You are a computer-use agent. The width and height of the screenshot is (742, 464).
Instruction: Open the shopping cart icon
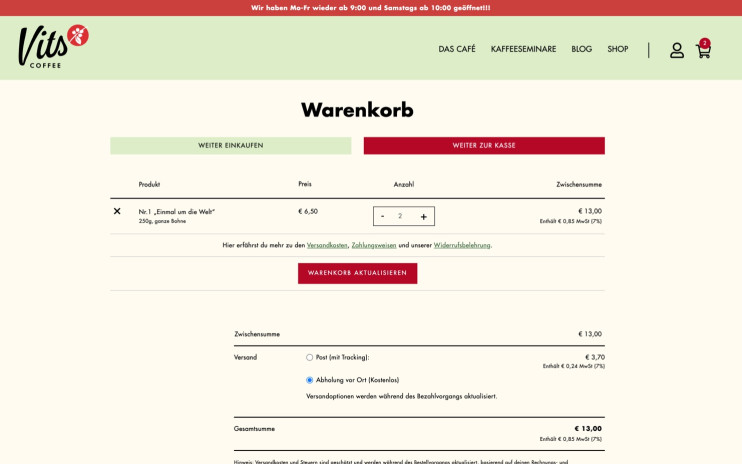point(703,50)
